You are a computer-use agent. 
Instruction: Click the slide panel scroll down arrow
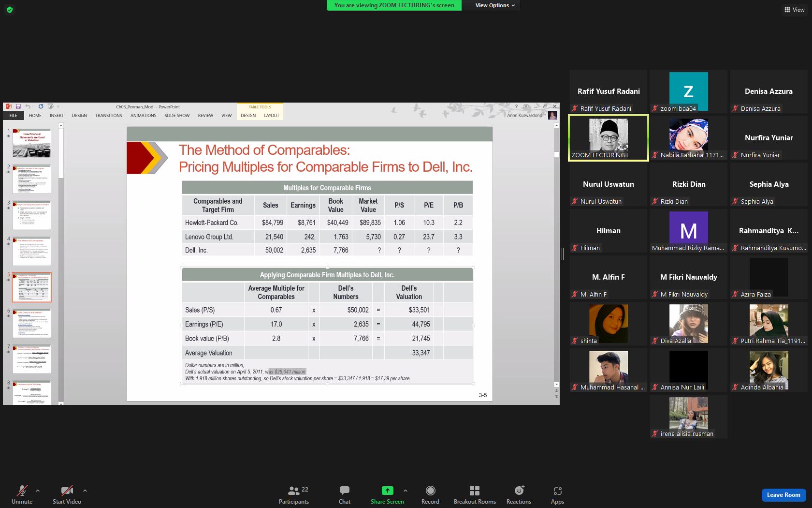(61, 403)
